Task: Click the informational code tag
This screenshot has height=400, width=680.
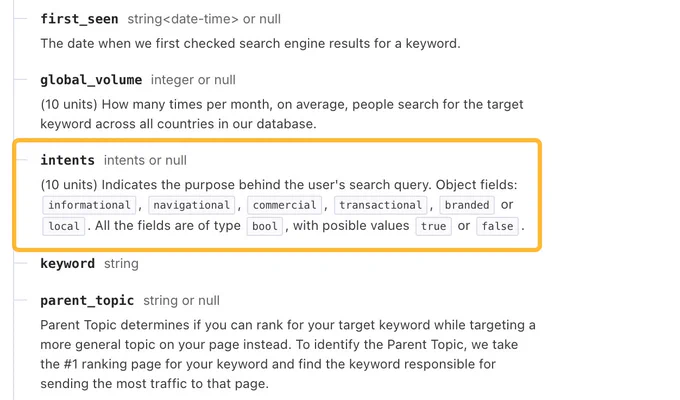Action: pos(89,205)
